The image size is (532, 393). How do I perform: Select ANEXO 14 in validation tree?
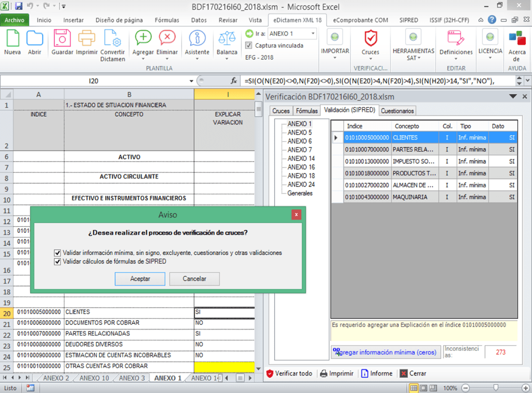pos(301,159)
